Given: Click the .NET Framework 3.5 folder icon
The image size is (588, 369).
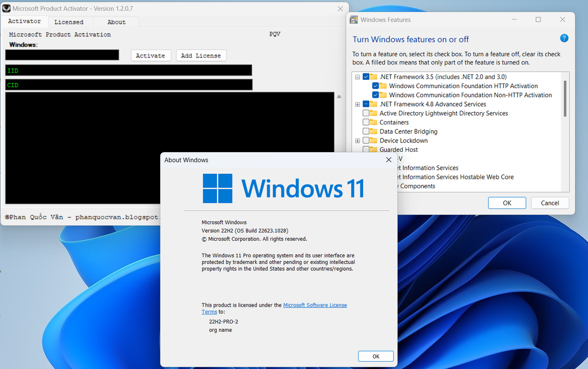Looking at the screenshot, I should [x=374, y=77].
